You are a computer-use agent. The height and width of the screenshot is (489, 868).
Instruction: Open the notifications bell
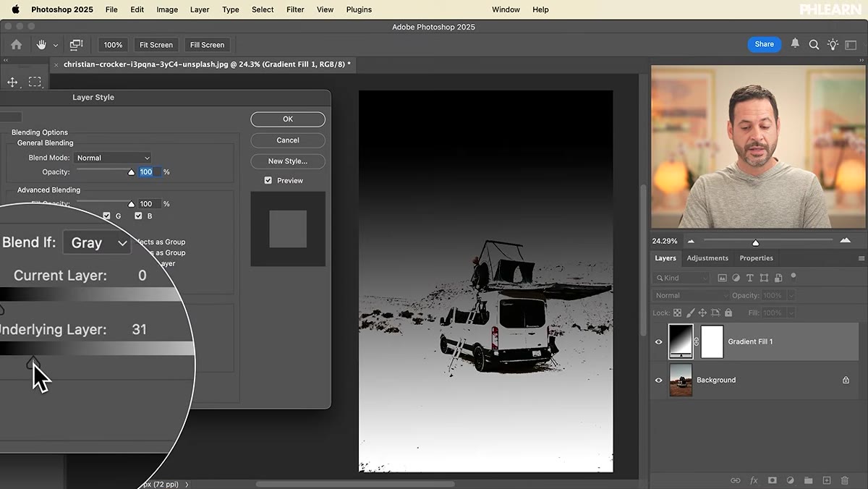(795, 44)
